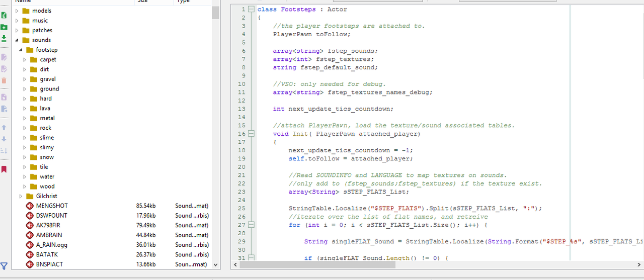The image size is (644, 280).
Task: Expand the gravel folder
Action: point(25,79)
